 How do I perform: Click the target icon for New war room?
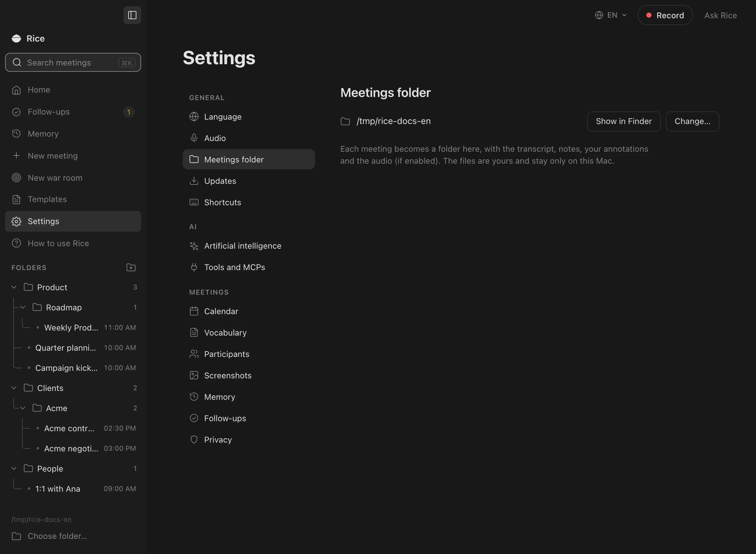[x=16, y=178]
